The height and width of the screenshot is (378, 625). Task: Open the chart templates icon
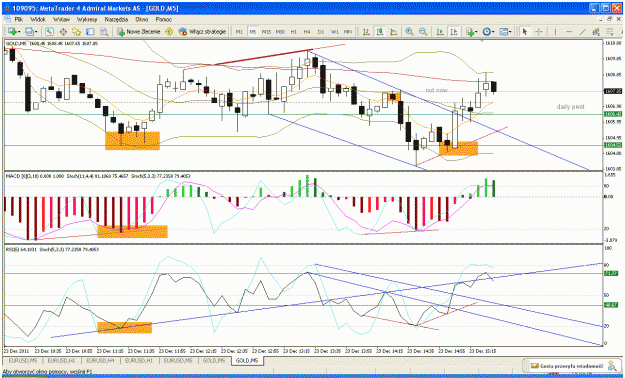(503, 32)
